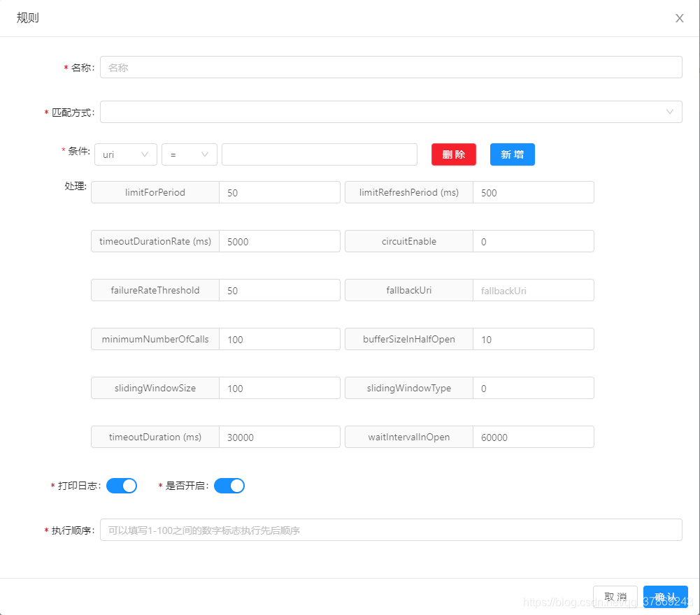Click the bufferSizeInHalfOpen value field
Image resolution: width=700 pixels, height=615 pixels.
533,339
